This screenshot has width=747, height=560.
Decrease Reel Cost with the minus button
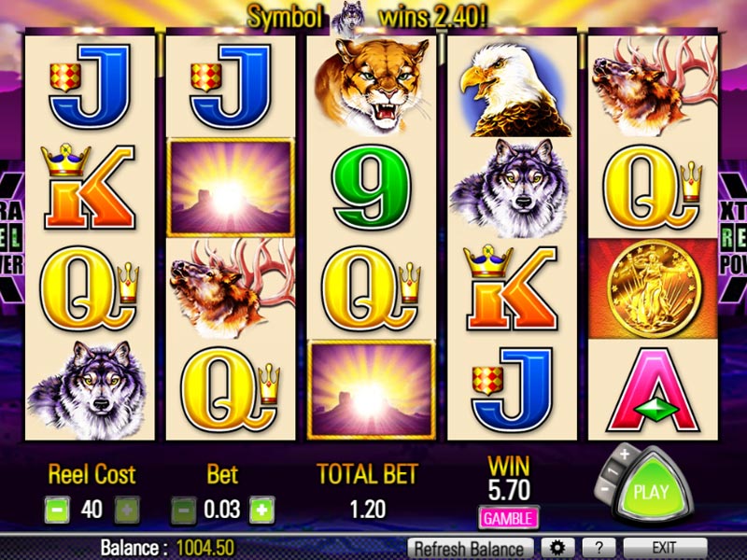[x=57, y=510]
